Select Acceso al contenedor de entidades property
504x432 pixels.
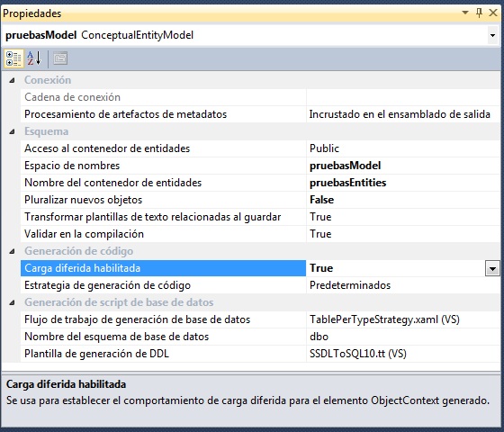(163, 148)
